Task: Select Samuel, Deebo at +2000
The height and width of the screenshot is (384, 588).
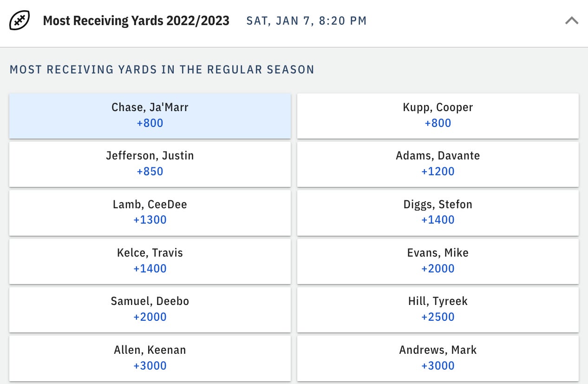Action: tap(150, 309)
